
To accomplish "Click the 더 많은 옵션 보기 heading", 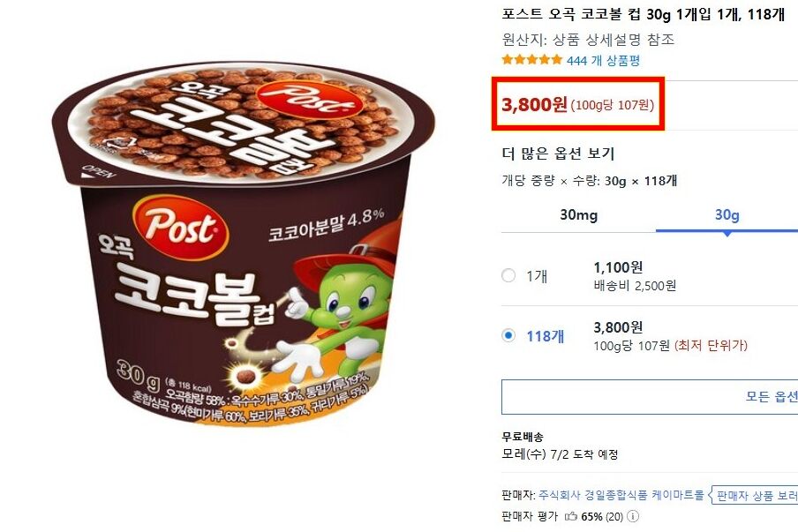I will [x=558, y=154].
